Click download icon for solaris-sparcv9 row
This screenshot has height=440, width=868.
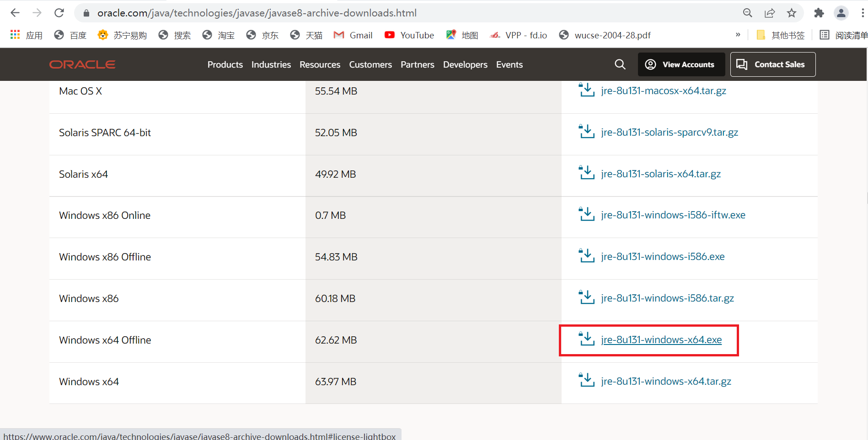point(586,131)
